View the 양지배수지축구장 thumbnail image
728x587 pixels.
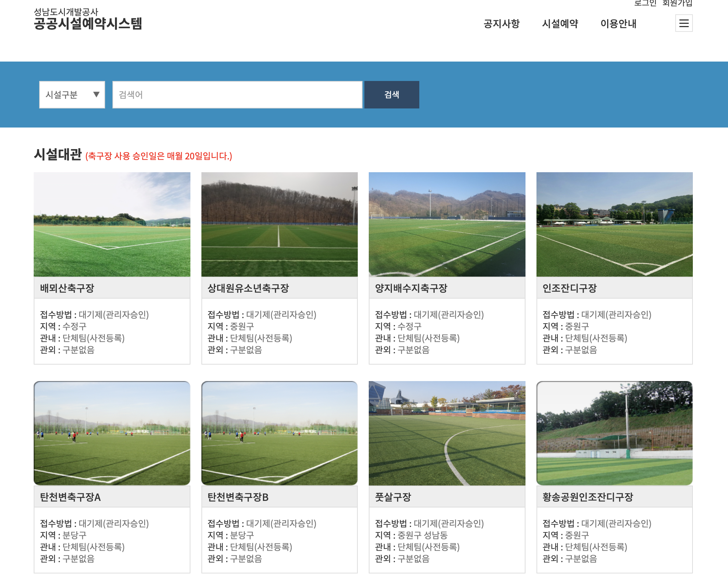(447, 225)
